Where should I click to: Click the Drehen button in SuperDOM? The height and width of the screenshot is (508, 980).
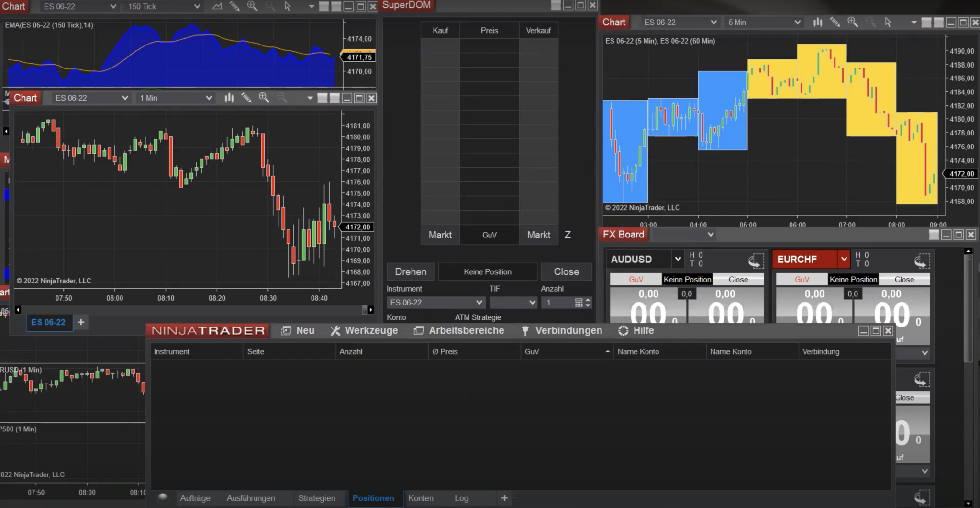(x=410, y=271)
